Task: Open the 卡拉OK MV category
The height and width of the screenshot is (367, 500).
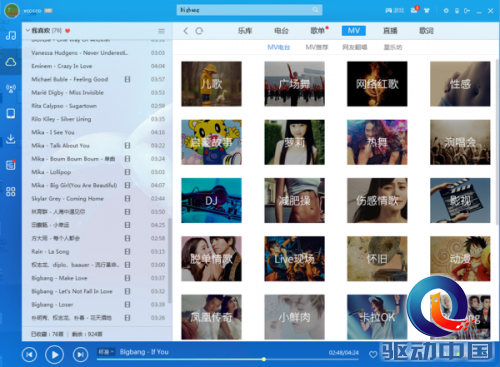Action: 377,317
